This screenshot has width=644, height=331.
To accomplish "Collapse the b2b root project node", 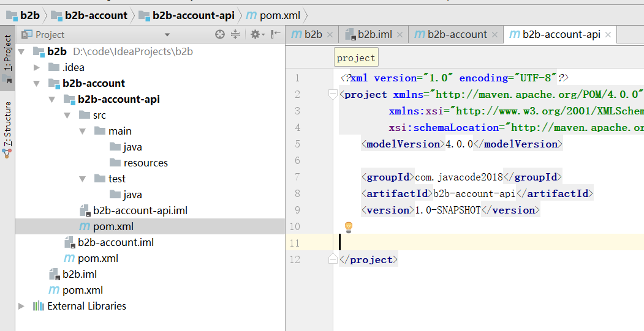I will click(x=22, y=51).
